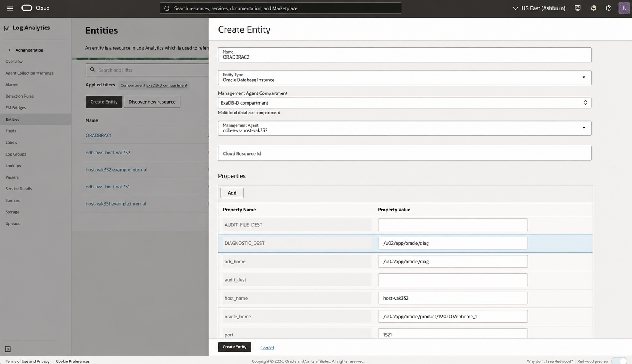Click the top search resources bar
The height and width of the screenshot is (364, 632).
(x=280, y=8)
